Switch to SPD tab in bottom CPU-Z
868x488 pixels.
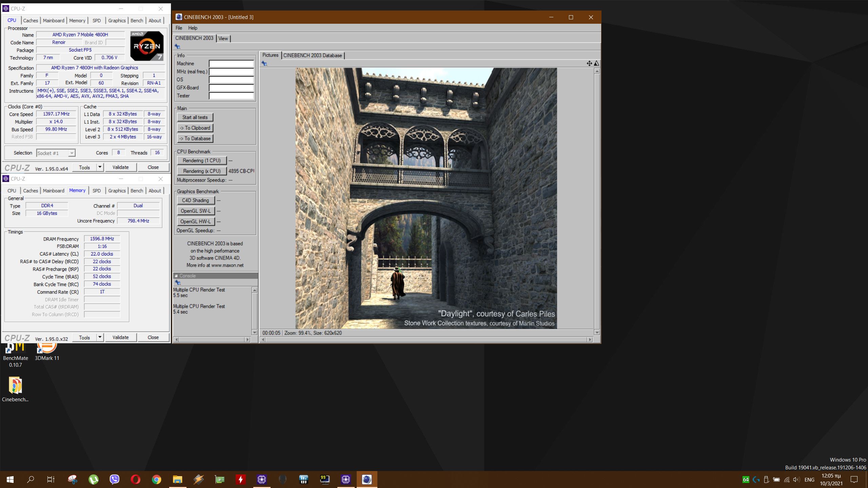coord(97,190)
